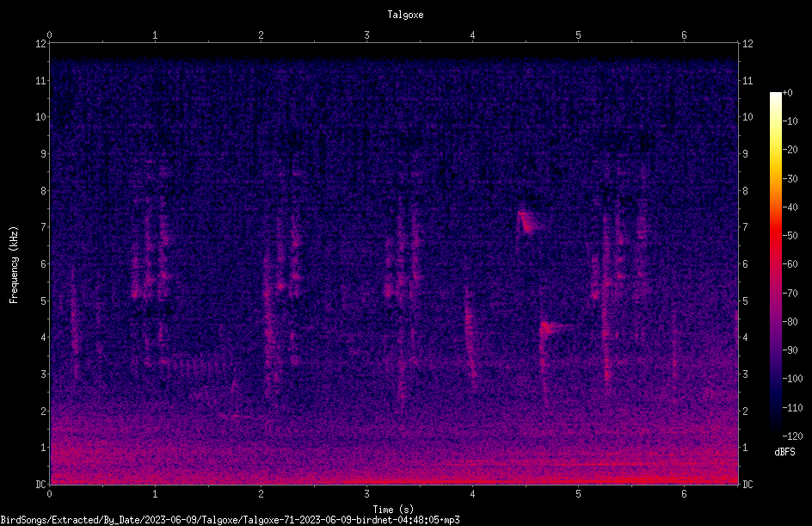The image size is (812, 526).
Task: Click the color scale gradient bar
Action: [x=775, y=263]
